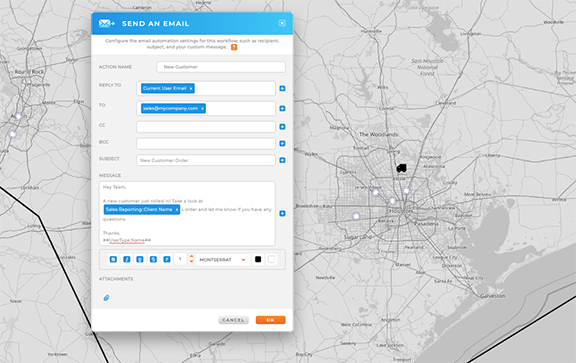Click into the CC input field
This screenshot has height=363, width=576.
pyautogui.click(x=206, y=127)
